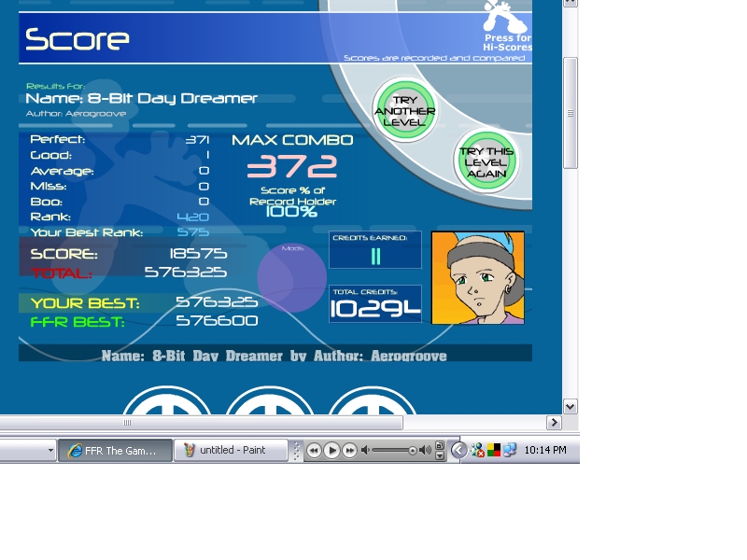Expand hidden system tray icons chevron
Image resolution: width=747 pixels, height=560 pixels.
(458, 450)
